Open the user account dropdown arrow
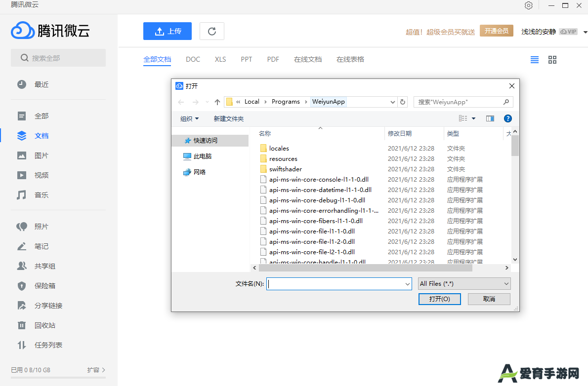The width and height of the screenshot is (588, 386). 585,32
